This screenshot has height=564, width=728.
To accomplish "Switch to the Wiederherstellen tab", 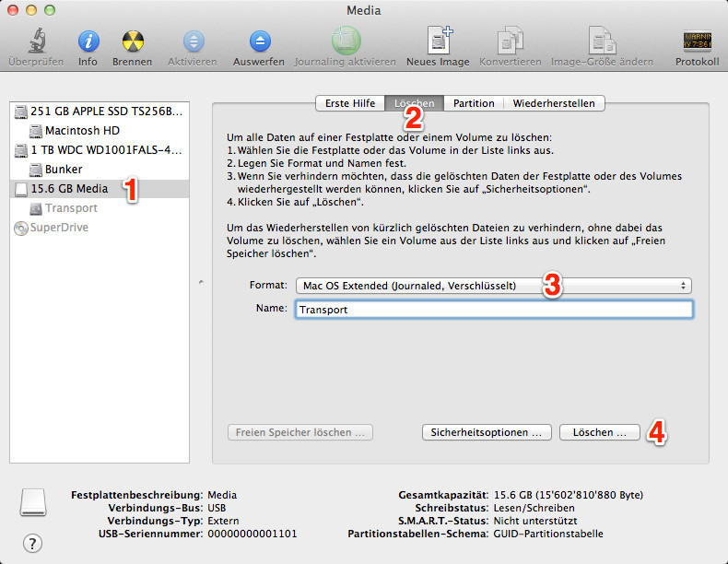I will (554, 103).
